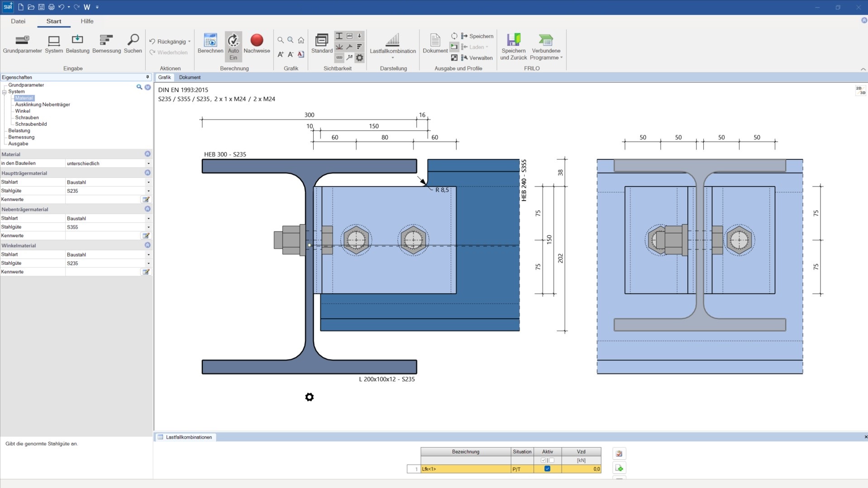The width and height of the screenshot is (868, 488).
Task: Open the Dokument output icon
Action: tap(435, 44)
